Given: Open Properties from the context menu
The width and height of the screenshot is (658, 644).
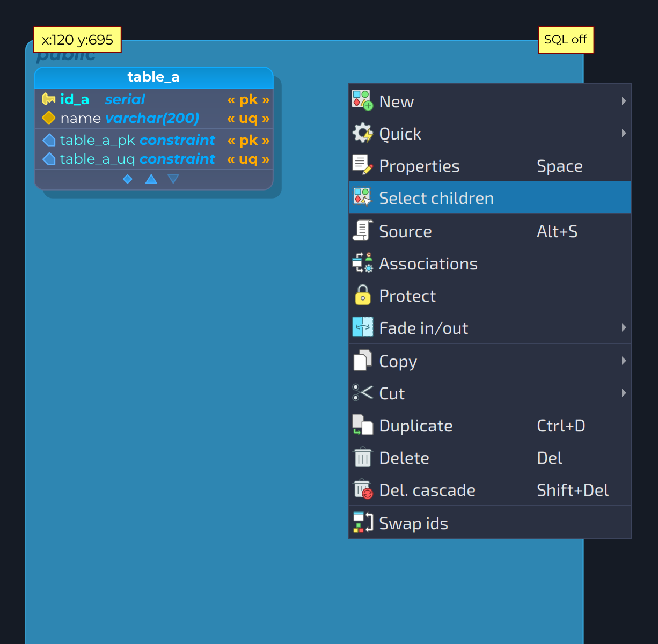Looking at the screenshot, I should [x=490, y=165].
